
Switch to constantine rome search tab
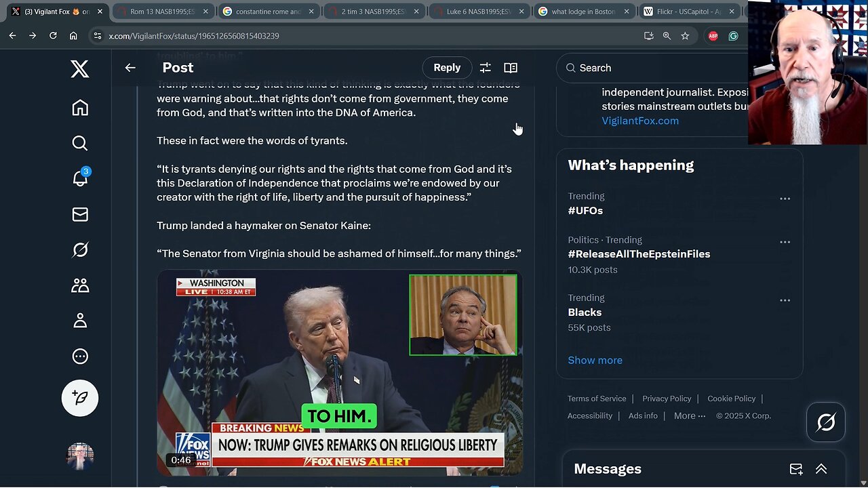pos(269,12)
